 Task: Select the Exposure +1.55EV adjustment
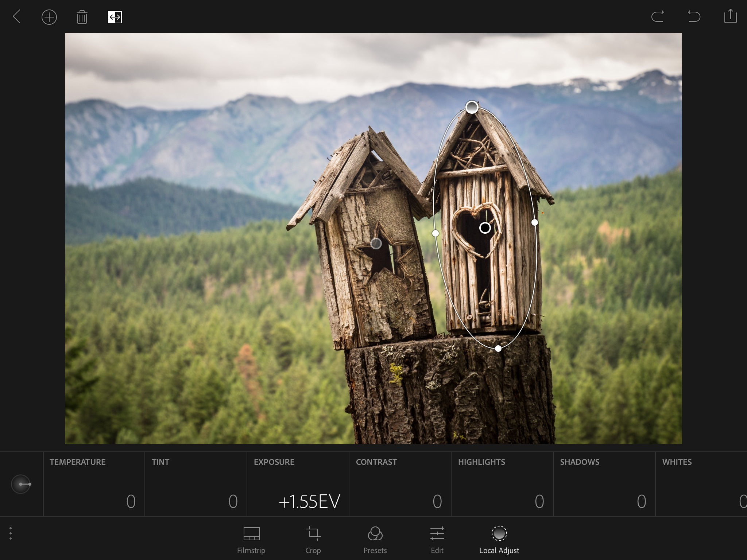tap(298, 484)
